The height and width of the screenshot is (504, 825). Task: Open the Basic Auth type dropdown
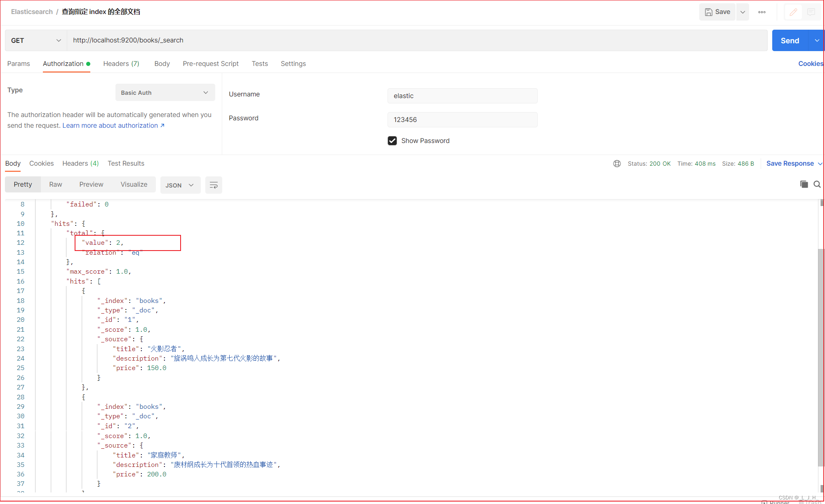(165, 93)
